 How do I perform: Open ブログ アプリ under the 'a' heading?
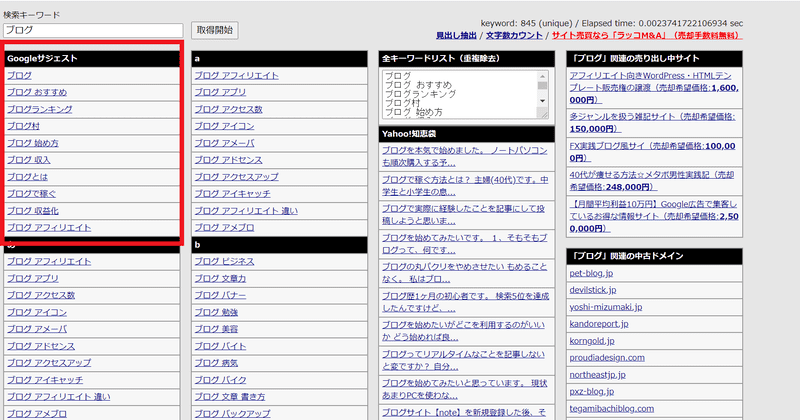click(x=220, y=92)
